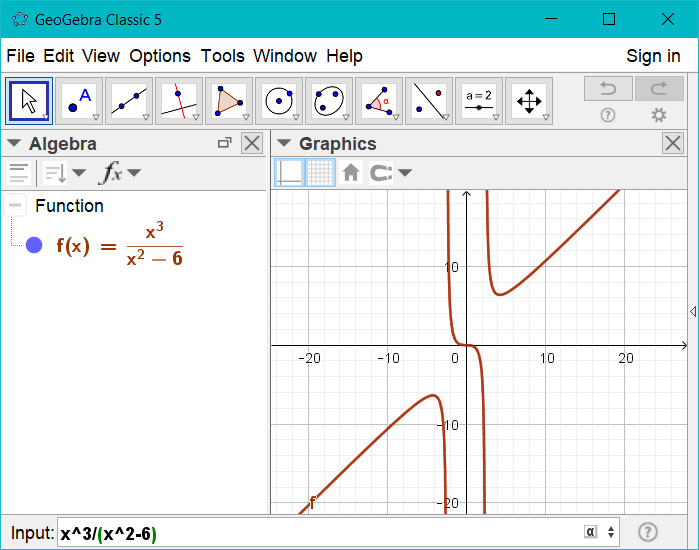699x550 pixels.
Task: Toggle grid display in Graphics
Action: (x=320, y=172)
